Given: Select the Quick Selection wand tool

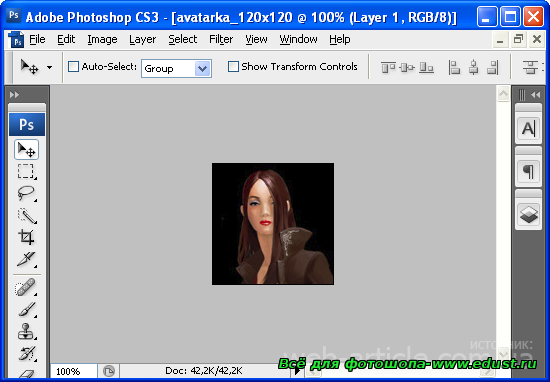Looking at the screenshot, I should 26,215.
